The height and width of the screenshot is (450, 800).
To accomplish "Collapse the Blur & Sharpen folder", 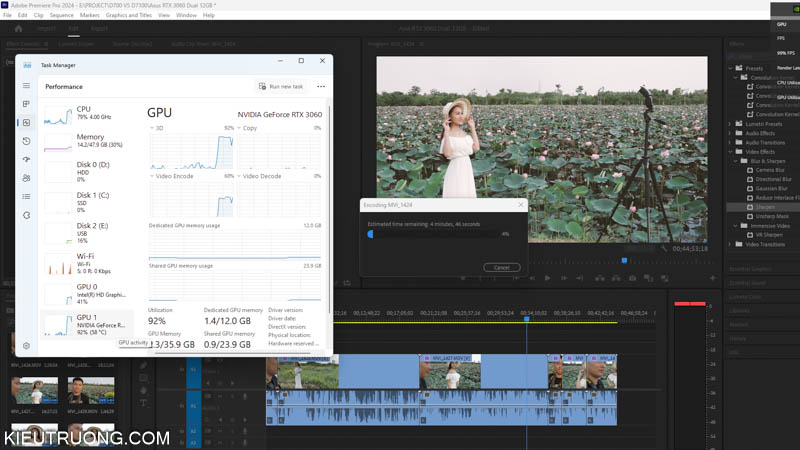I will click(x=736, y=161).
